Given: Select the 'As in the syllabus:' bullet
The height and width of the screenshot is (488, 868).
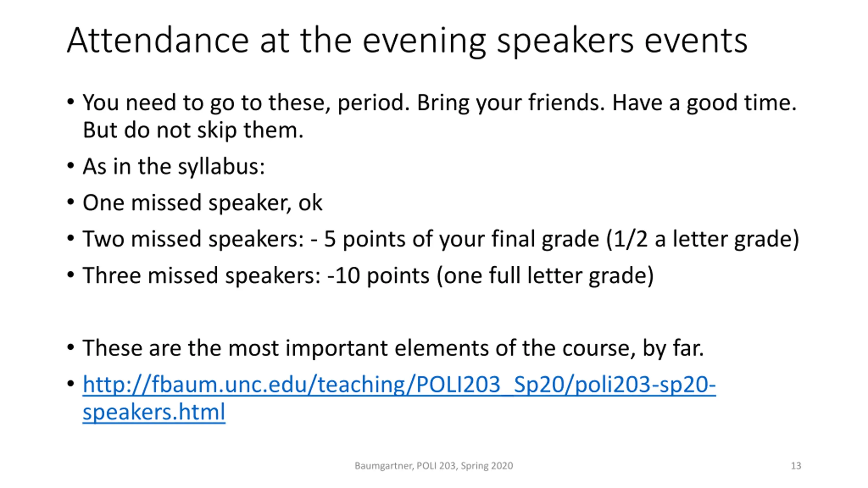Looking at the screenshot, I should 174,167.
